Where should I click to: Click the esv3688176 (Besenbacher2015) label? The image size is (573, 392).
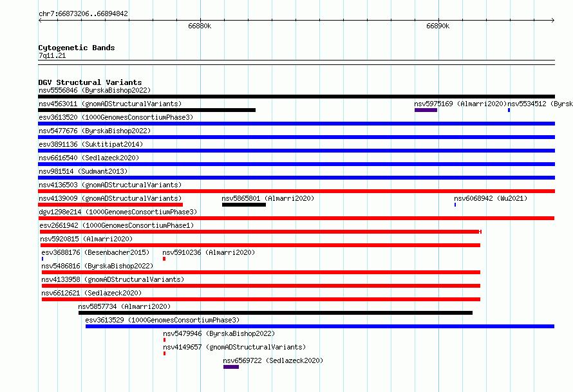(x=95, y=252)
